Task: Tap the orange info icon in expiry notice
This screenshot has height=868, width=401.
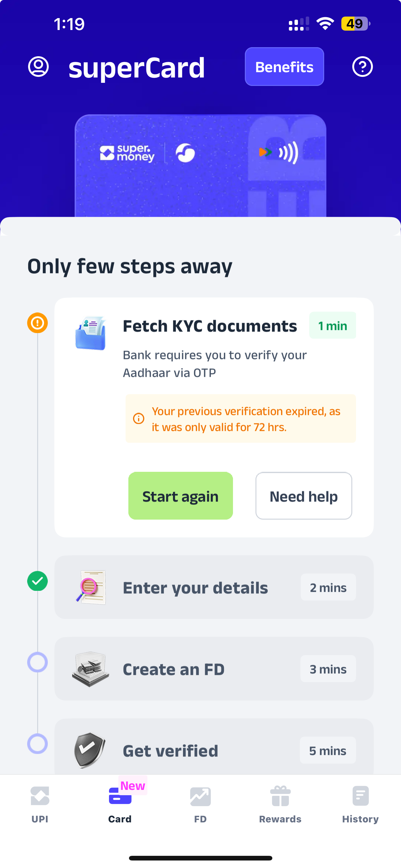Action: tap(139, 418)
